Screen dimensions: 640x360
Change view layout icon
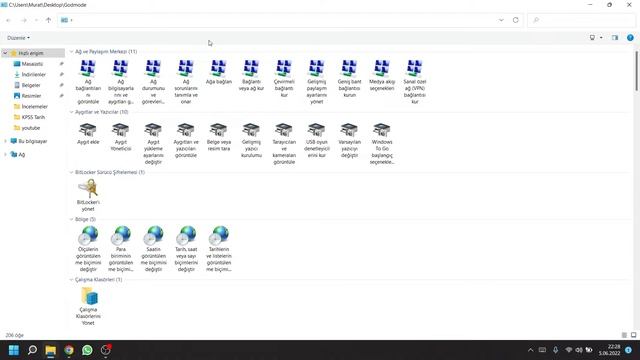point(592,38)
